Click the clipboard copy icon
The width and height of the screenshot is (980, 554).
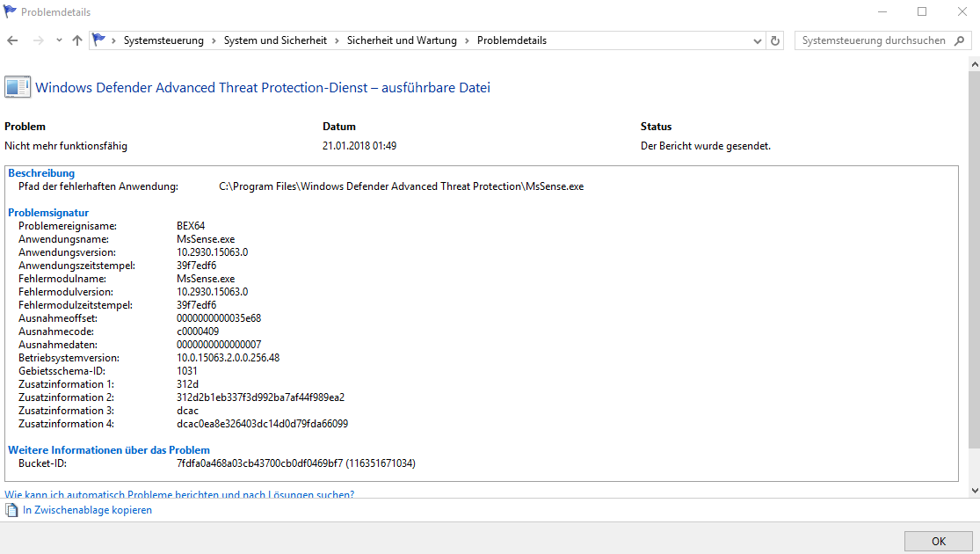click(11, 510)
